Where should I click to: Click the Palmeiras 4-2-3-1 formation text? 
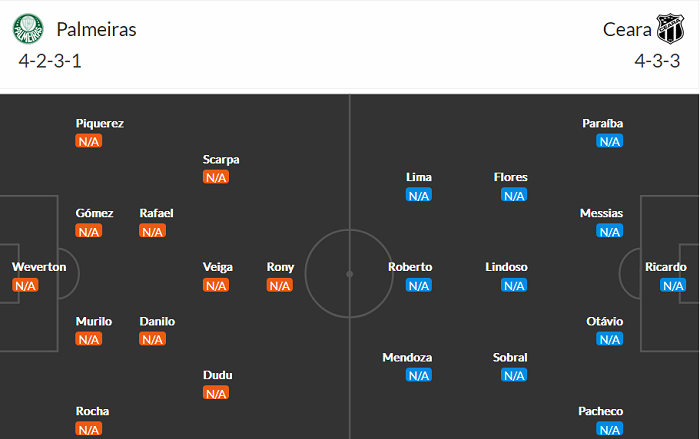pyautogui.click(x=52, y=61)
